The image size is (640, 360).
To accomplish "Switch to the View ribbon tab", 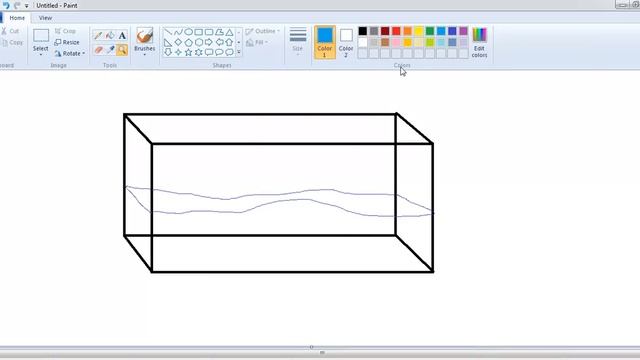I will pos(45,18).
